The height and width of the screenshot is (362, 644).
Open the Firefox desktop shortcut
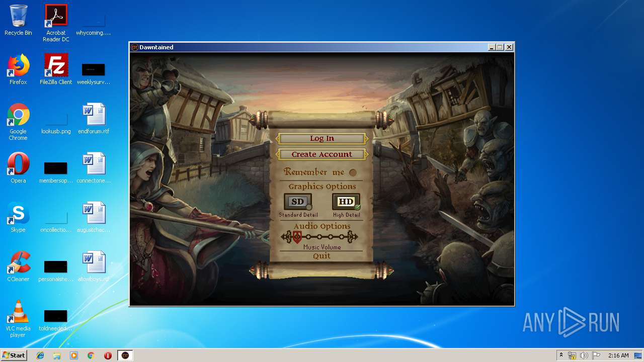pos(18,69)
